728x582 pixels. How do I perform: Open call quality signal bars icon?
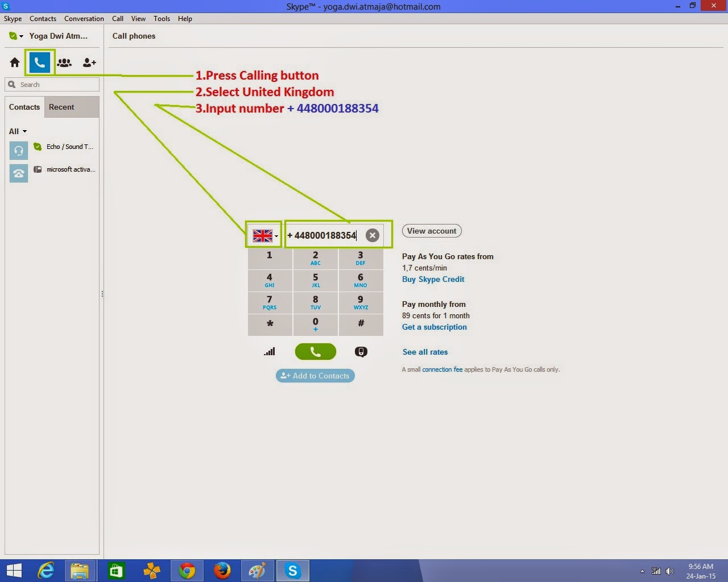(x=270, y=352)
